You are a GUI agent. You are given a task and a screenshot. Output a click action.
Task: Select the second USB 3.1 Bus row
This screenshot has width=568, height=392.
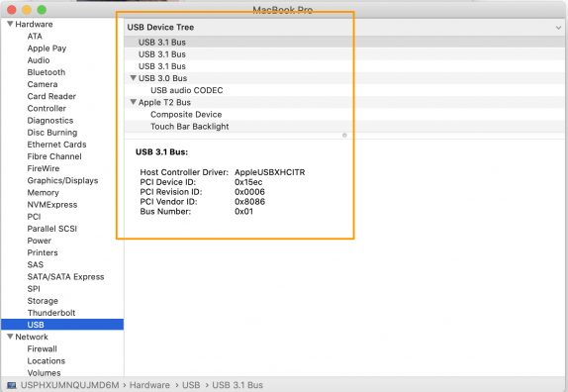pyautogui.click(x=345, y=54)
